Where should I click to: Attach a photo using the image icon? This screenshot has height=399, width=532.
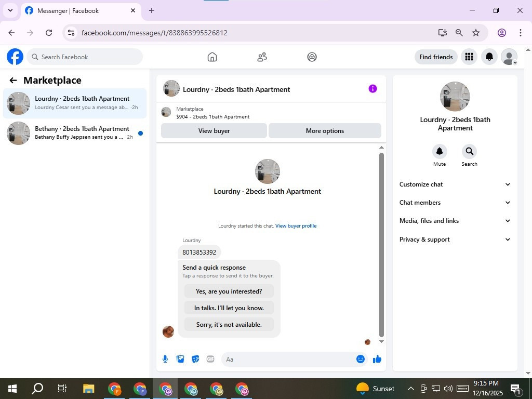(x=180, y=359)
